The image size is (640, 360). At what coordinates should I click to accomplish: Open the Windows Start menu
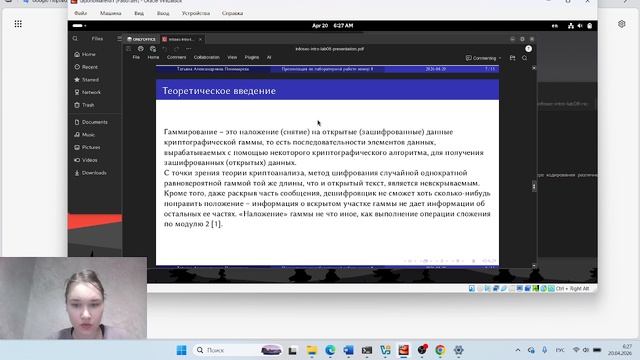tap(182, 350)
